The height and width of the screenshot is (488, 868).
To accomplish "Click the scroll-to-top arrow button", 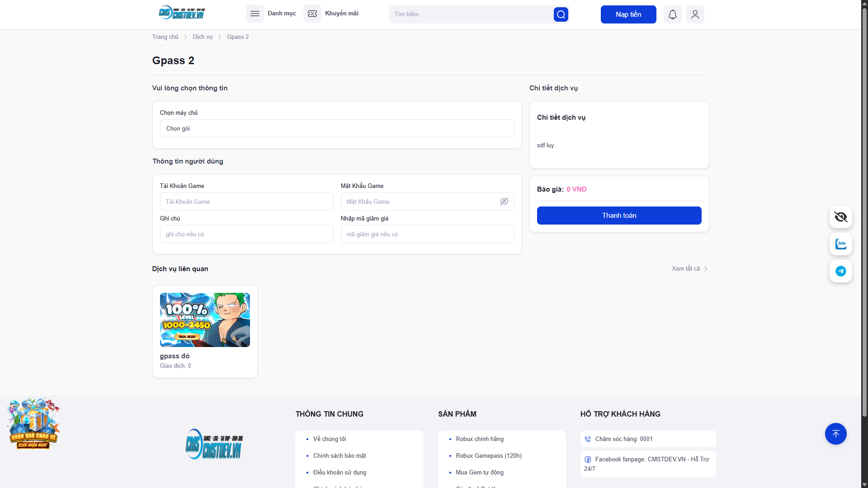I will (x=835, y=434).
